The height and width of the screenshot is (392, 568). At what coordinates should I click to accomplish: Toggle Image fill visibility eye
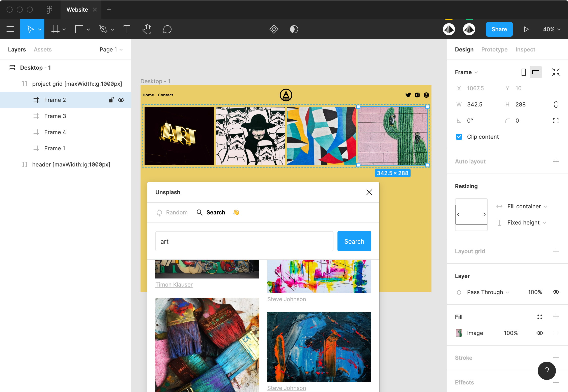click(540, 333)
